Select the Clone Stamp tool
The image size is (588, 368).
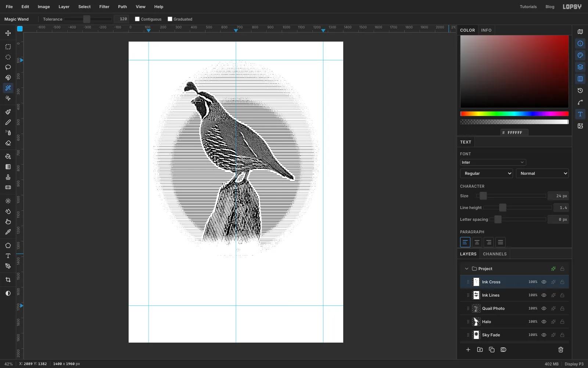click(8, 177)
